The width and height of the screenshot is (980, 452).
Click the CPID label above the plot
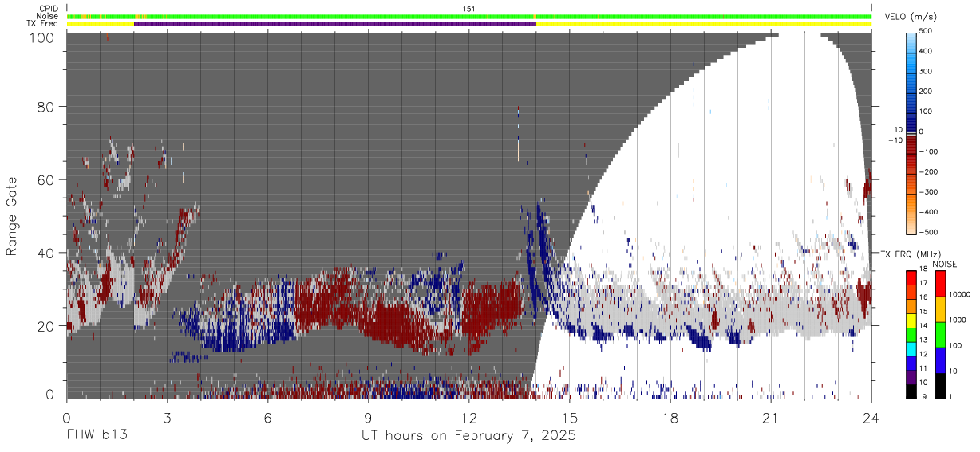coord(48,9)
